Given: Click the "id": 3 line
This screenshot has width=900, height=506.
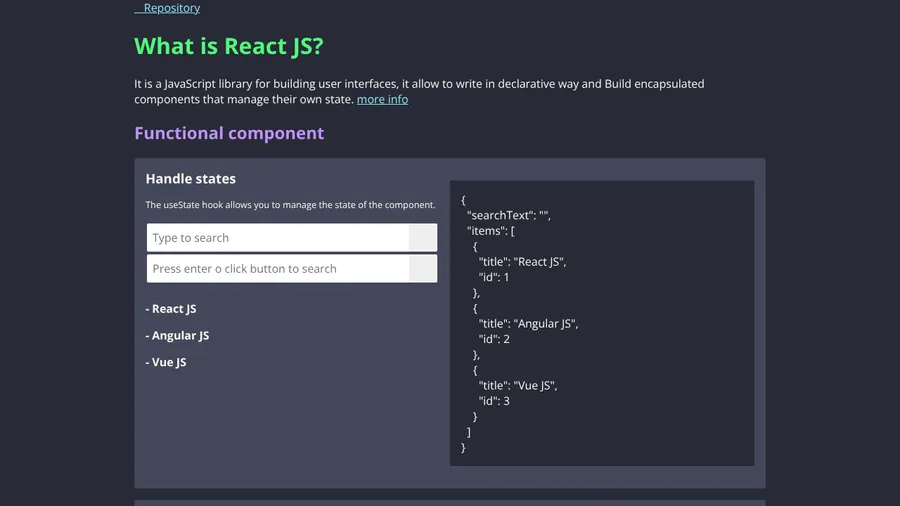Looking at the screenshot, I should [x=494, y=401].
